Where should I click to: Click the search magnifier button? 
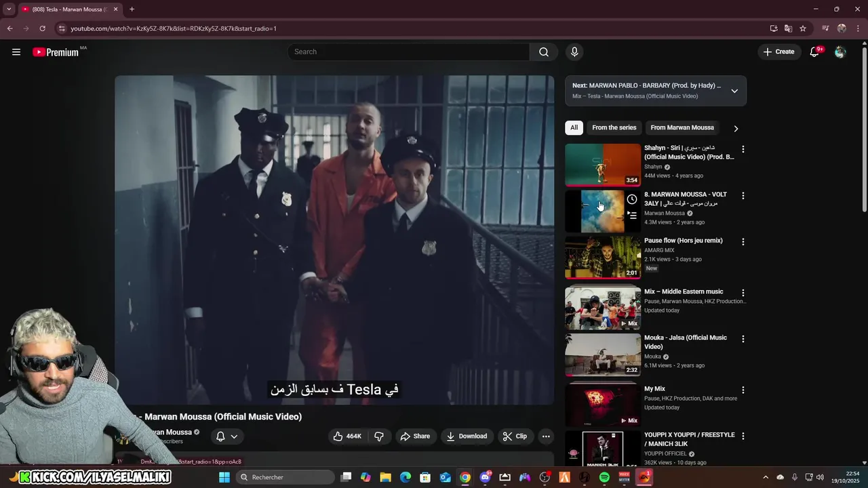pos(544,52)
